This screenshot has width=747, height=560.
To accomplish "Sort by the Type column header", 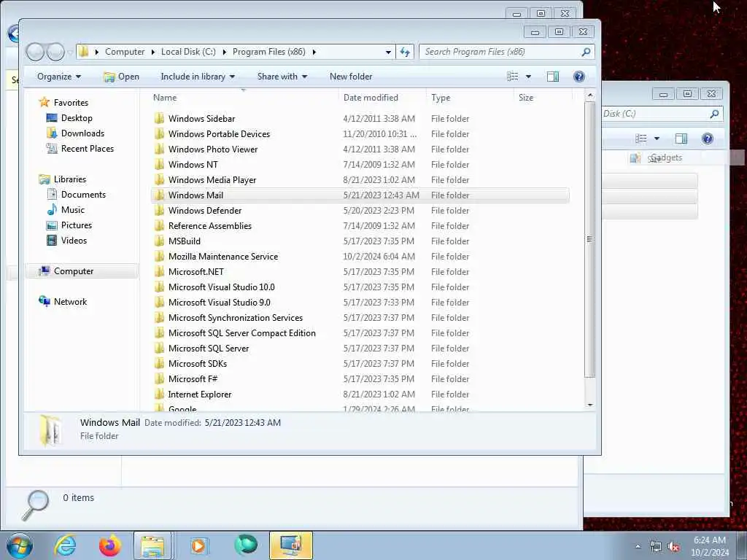I will (441, 98).
